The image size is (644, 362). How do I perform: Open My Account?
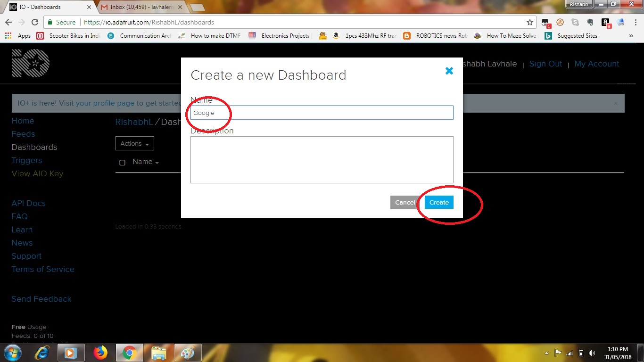point(597,64)
